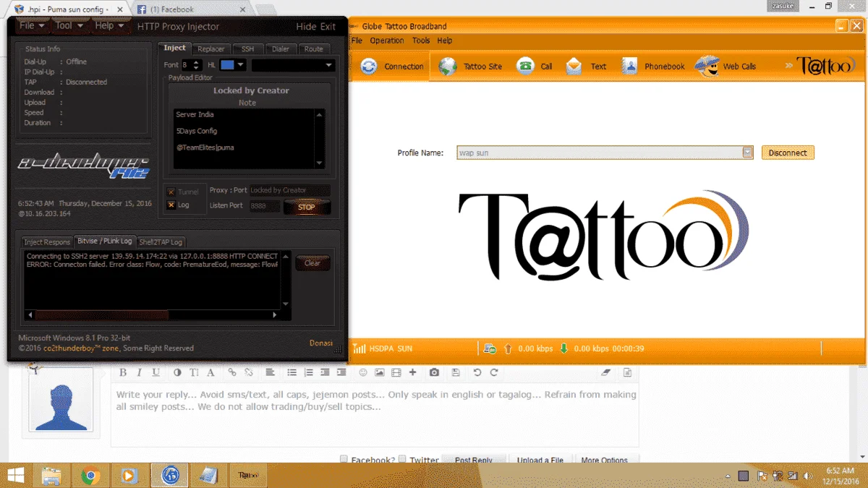Apply bold formatting in the reply editor

123,372
